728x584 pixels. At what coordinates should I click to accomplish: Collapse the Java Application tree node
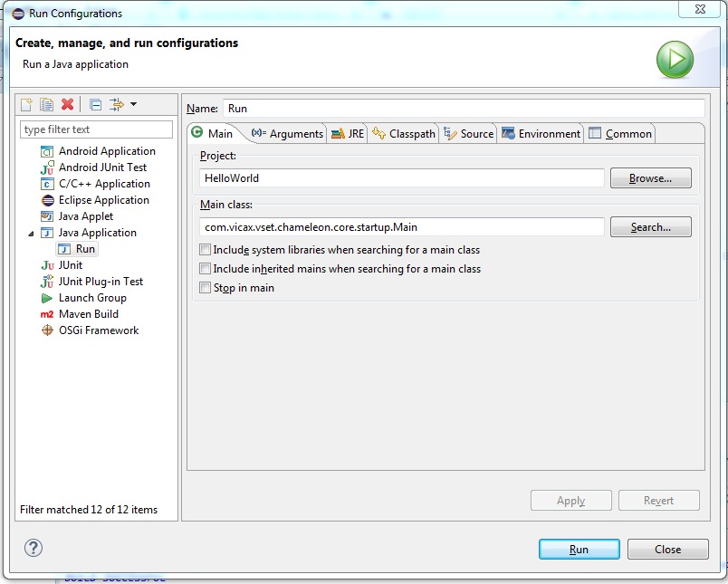coord(32,234)
